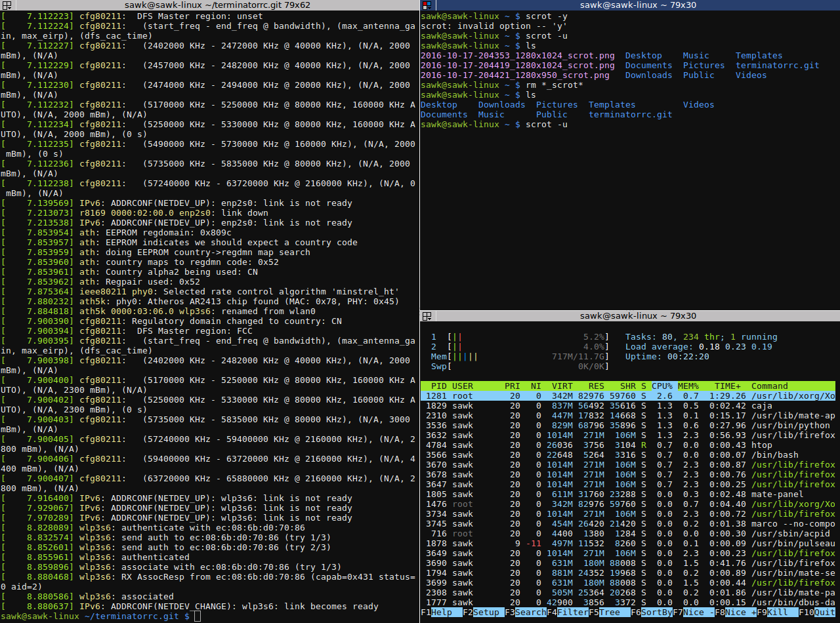Click the 'rm *_scrot*' command line
Viewport: 840px width, 623px height.
coord(502,85)
